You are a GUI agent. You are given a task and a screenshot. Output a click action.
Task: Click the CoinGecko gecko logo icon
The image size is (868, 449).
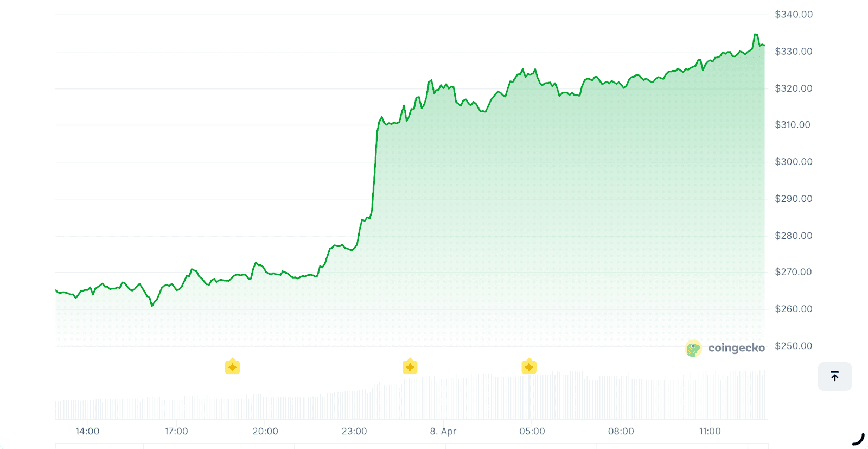[x=693, y=348]
